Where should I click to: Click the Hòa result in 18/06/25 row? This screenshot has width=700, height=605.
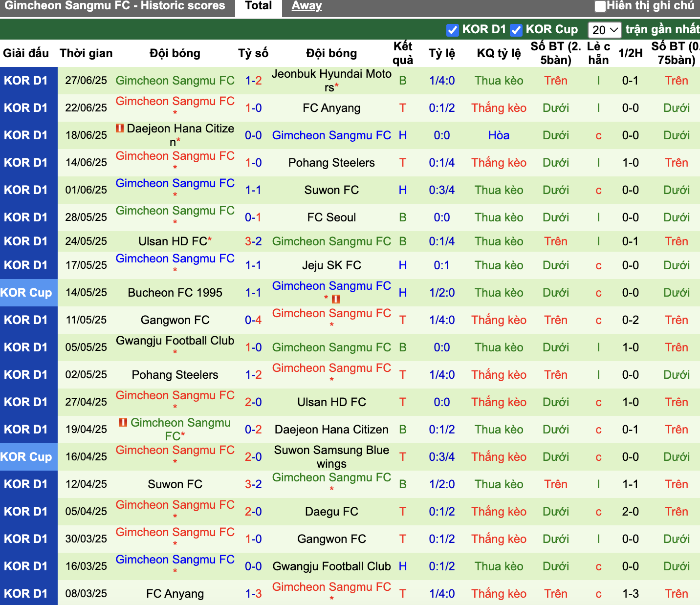(499, 135)
